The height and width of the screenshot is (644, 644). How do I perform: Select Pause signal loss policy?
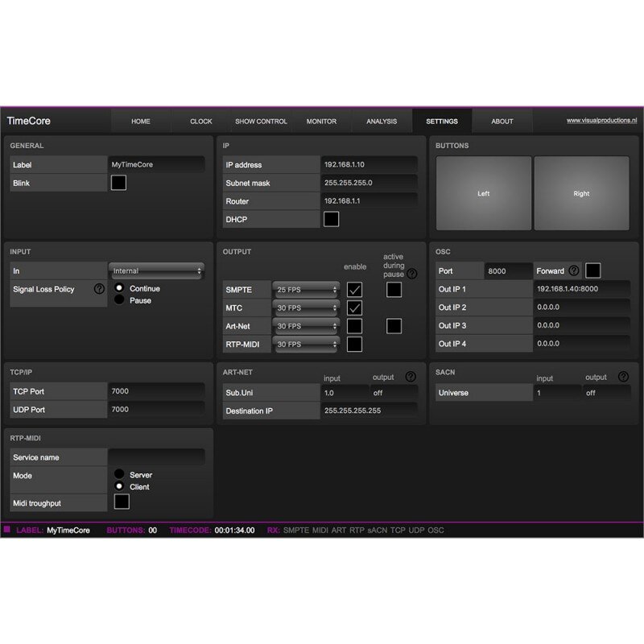point(119,299)
